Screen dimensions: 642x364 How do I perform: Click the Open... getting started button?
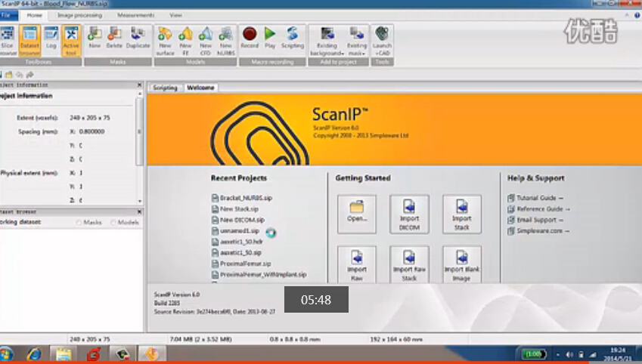click(357, 214)
